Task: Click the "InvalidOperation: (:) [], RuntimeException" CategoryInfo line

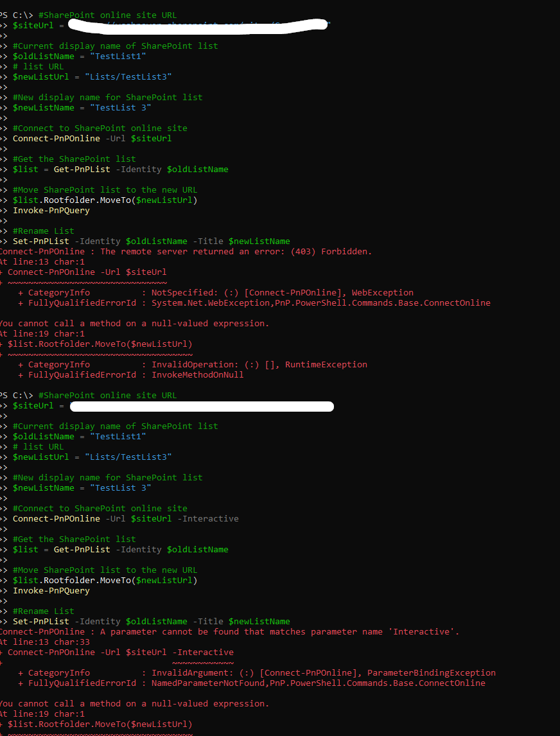Action: click(x=193, y=365)
